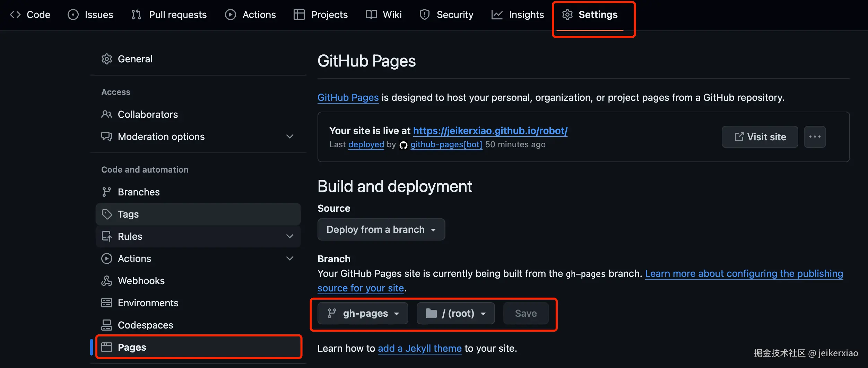Click the Wiki book icon
This screenshot has height=368, width=868.
coord(371,15)
